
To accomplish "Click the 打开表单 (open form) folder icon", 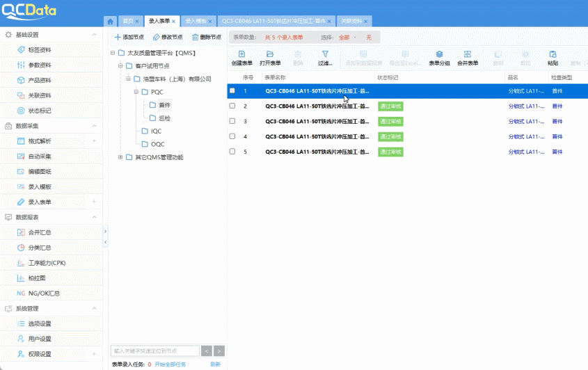I will click(270, 54).
